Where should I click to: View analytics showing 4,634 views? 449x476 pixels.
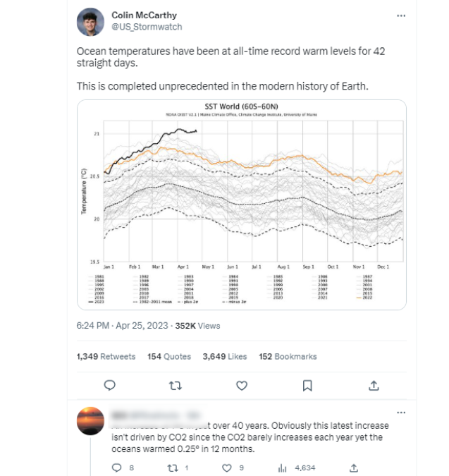click(283, 467)
